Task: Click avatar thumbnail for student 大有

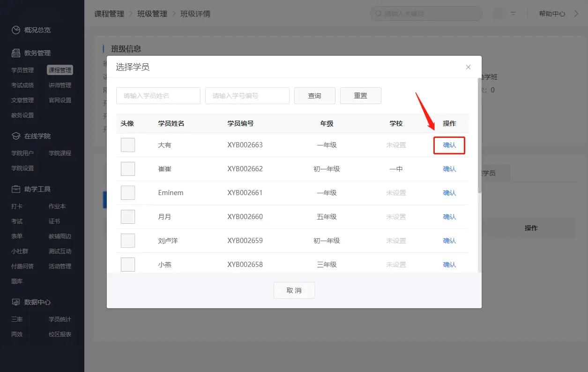Action: [x=128, y=145]
